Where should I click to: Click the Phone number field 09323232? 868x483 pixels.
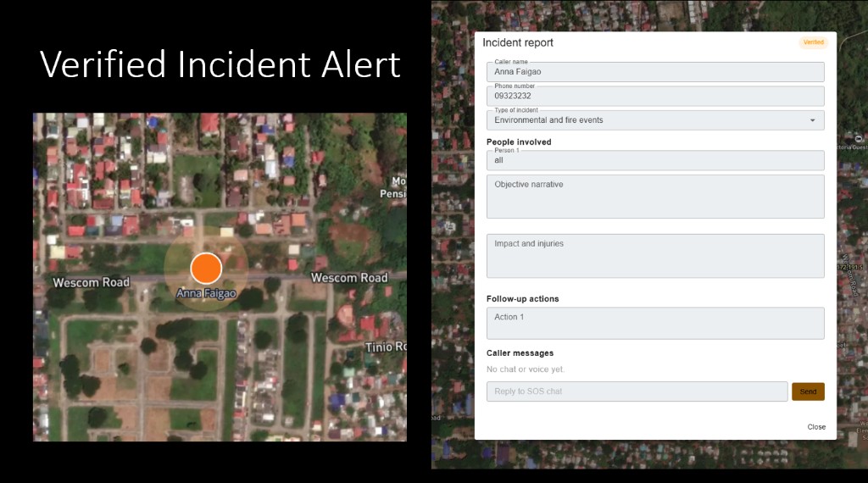[x=655, y=96]
